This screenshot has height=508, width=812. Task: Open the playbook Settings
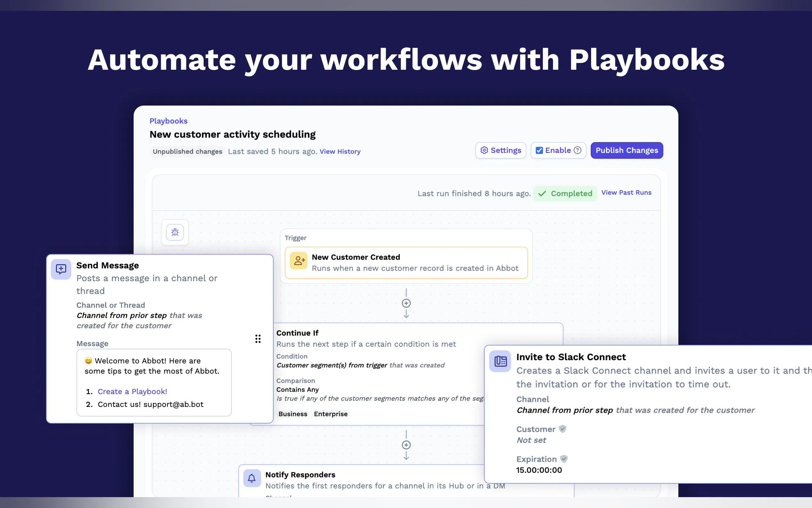click(x=501, y=150)
